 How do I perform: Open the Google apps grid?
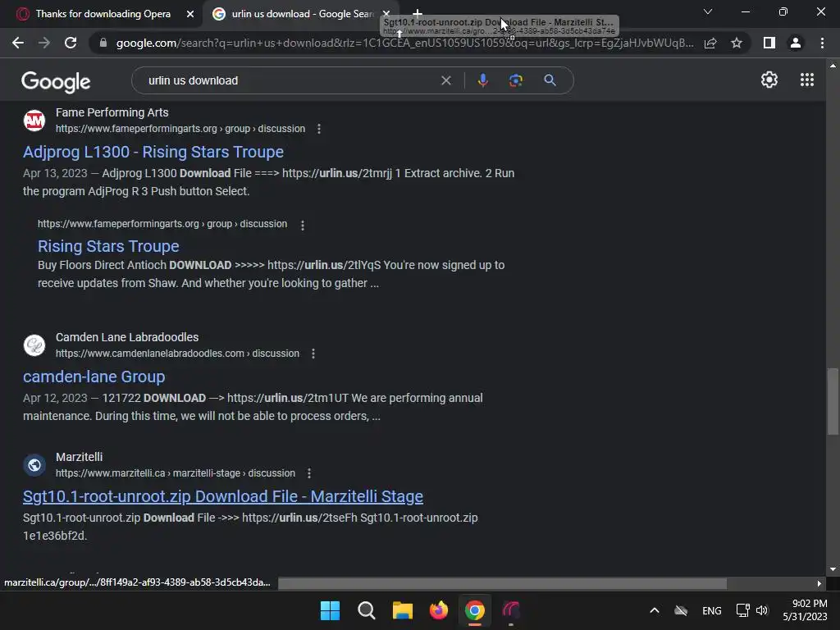point(807,80)
